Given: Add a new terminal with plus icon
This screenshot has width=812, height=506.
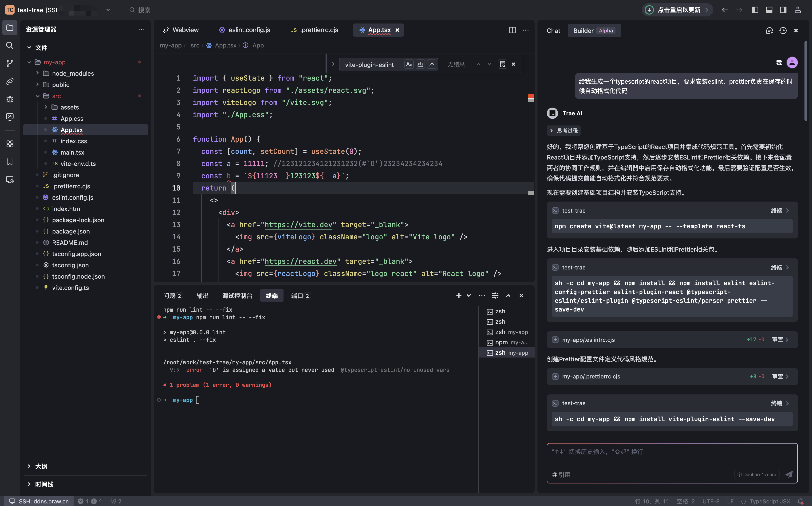Looking at the screenshot, I should point(458,296).
